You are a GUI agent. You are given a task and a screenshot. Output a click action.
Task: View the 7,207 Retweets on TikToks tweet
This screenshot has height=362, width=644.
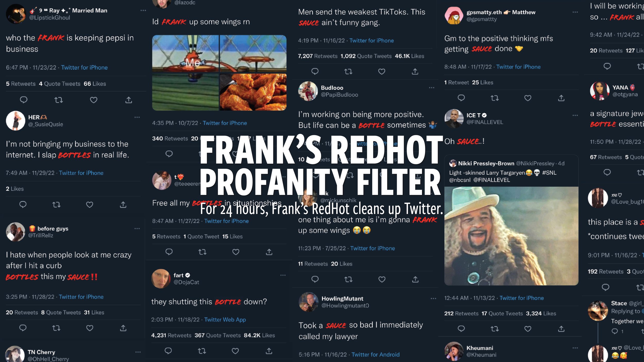[x=318, y=56]
